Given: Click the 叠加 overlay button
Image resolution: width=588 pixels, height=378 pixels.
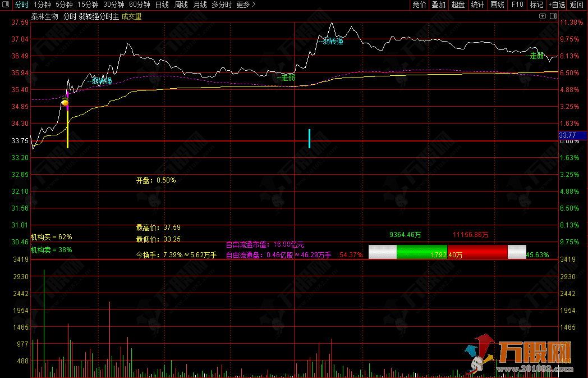Looking at the screenshot, I should pyautogui.click(x=438, y=4).
